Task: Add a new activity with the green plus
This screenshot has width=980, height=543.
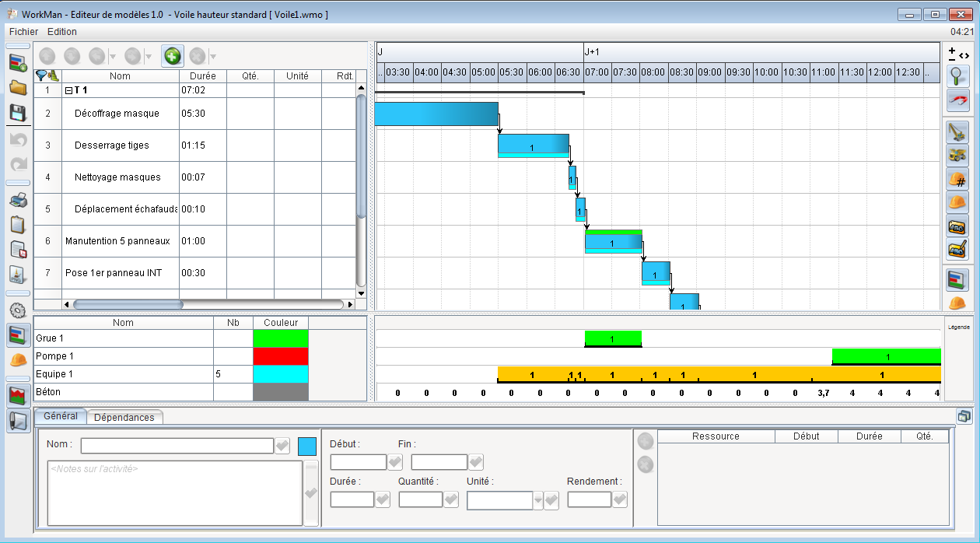Action: [x=172, y=55]
